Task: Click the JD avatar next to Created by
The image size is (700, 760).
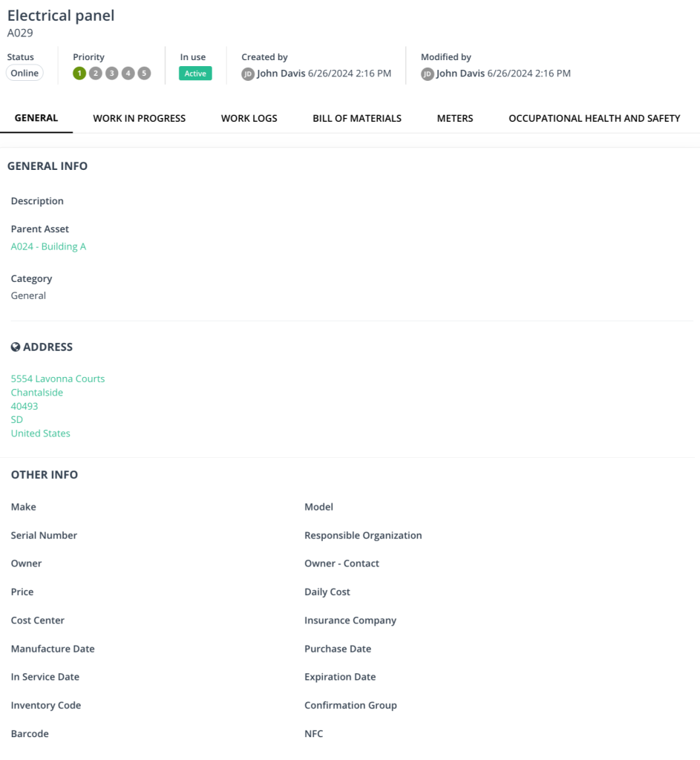Action: click(x=247, y=73)
